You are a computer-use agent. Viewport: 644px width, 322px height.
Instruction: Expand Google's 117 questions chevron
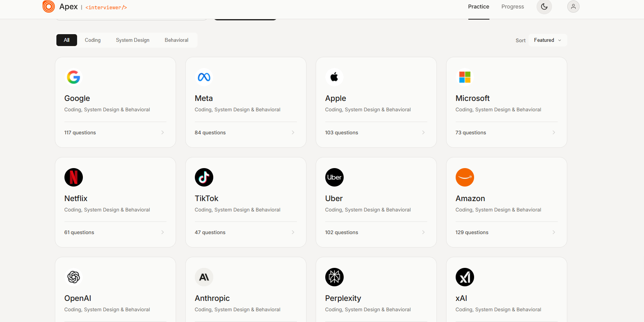[163, 132]
